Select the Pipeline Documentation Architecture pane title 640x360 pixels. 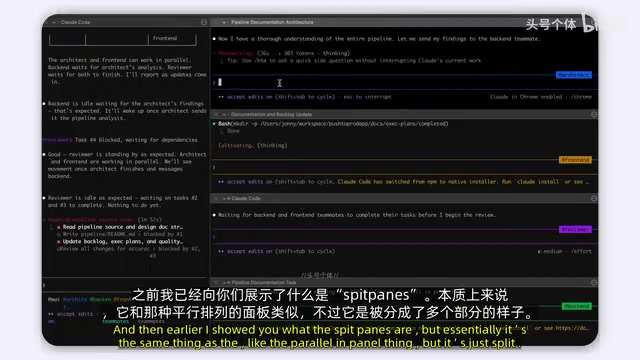click(x=272, y=22)
